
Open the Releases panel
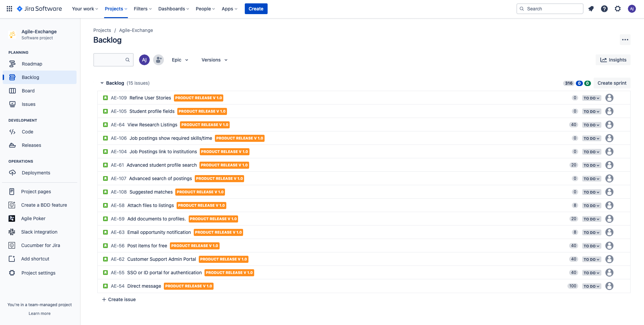click(31, 145)
